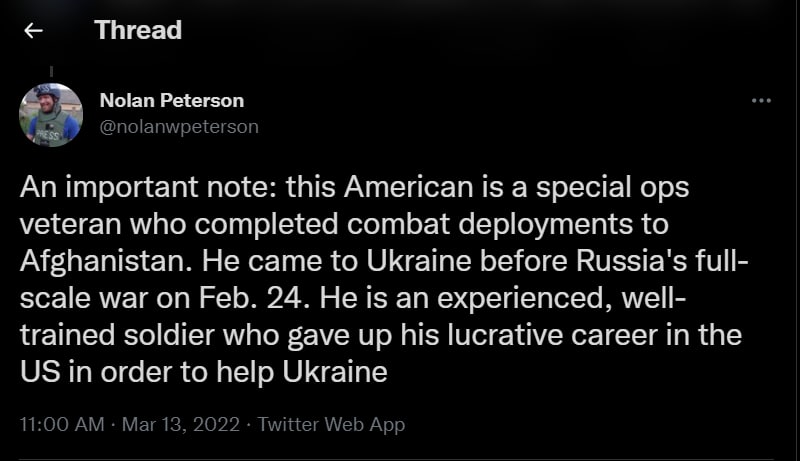Open the three-dot more options menu

[x=761, y=100]
